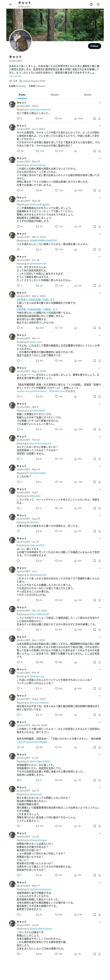Click the search magnifier in the header

(x=98, y=4)
